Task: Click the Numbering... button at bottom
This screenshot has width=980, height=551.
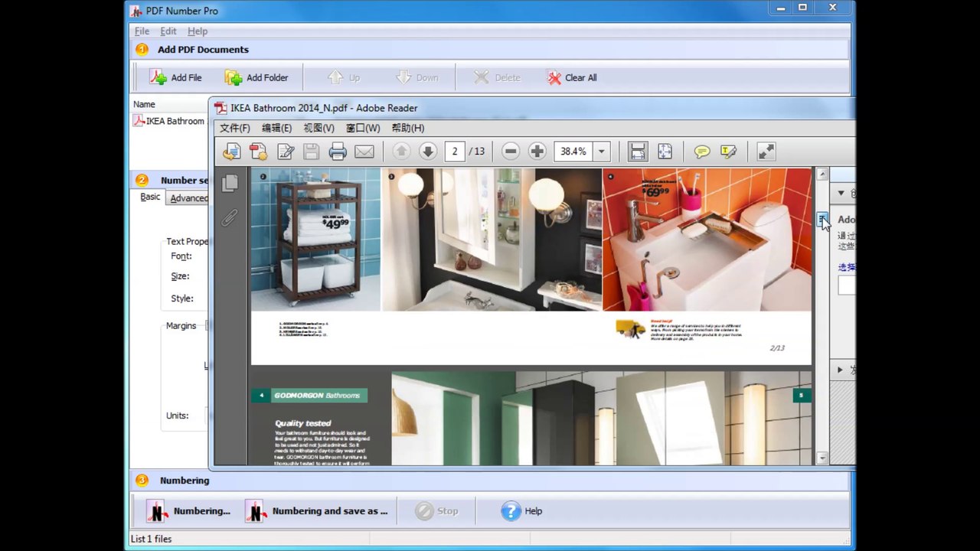Action: 188,511
